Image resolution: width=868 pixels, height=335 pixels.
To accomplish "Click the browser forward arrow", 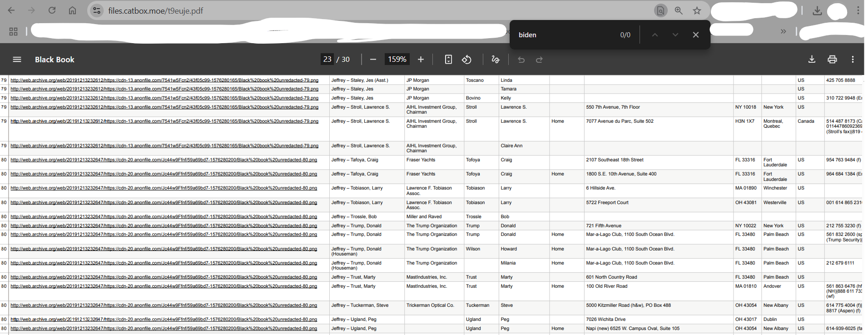I will pyautogui.click(x=31, y=10).
